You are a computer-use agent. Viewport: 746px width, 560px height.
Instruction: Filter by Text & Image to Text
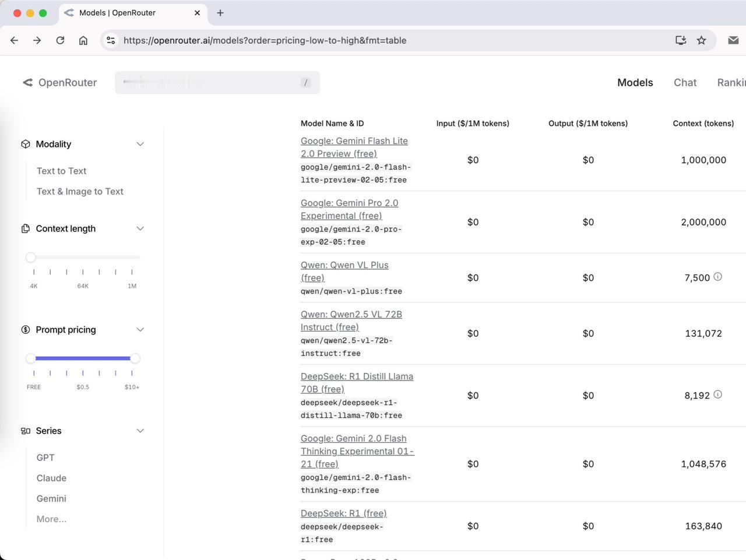pyautogui.click(x=80, y=191)
